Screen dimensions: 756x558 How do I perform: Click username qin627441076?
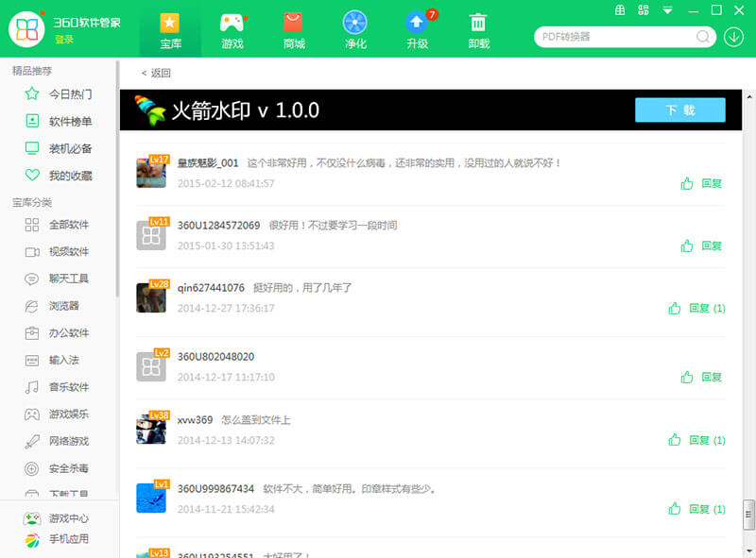(211, 288)
